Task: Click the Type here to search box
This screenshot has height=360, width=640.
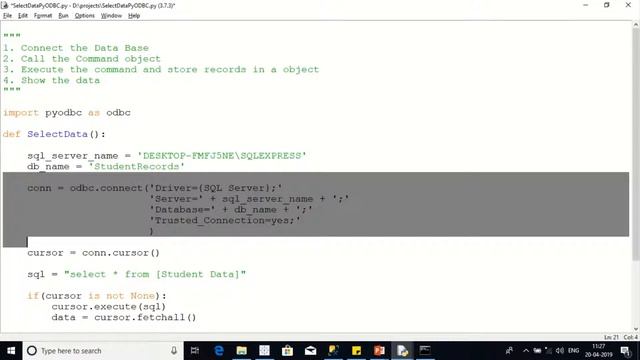Action: 103,351
